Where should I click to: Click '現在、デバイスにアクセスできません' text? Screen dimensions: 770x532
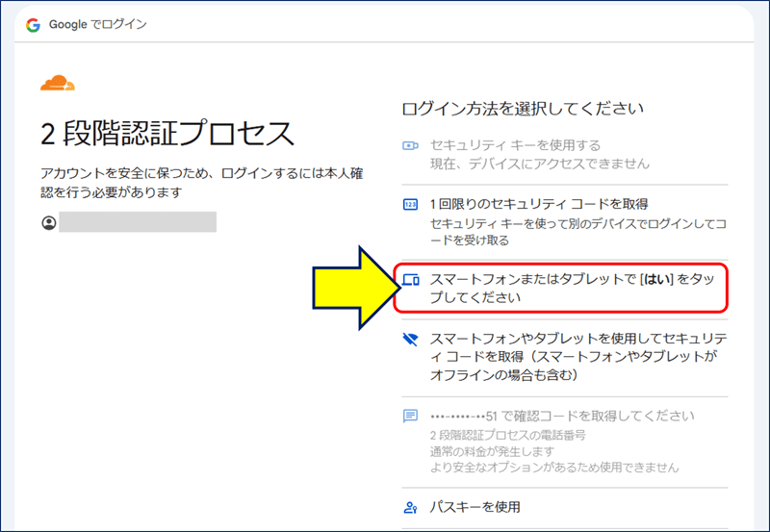(540, 164)
